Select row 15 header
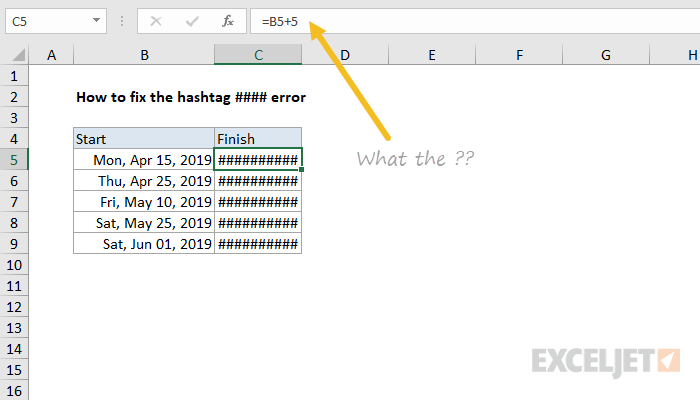This screenshot has height=400, width=700. [14, 370]
